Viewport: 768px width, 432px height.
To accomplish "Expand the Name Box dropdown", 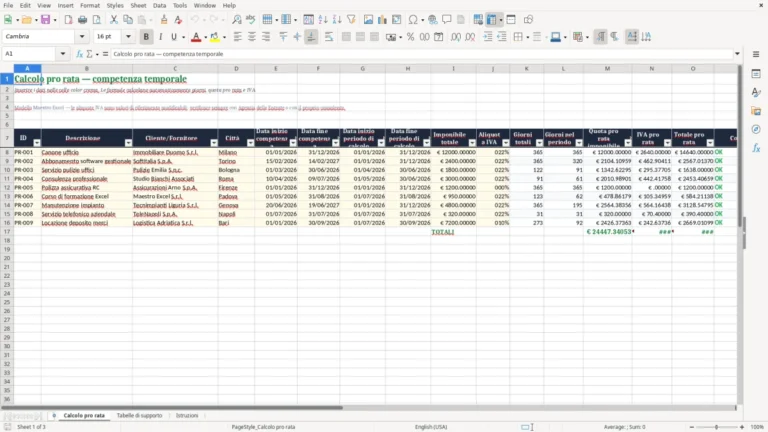I will [x=63, y=54].
